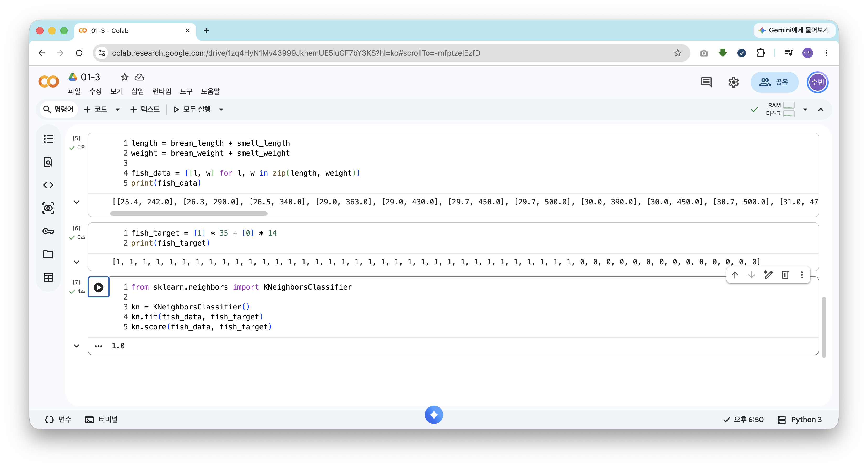The height and width of the screenshot is (468, 868).
Task: Open Chrome three-dot menu
Action: coord(827,53)
